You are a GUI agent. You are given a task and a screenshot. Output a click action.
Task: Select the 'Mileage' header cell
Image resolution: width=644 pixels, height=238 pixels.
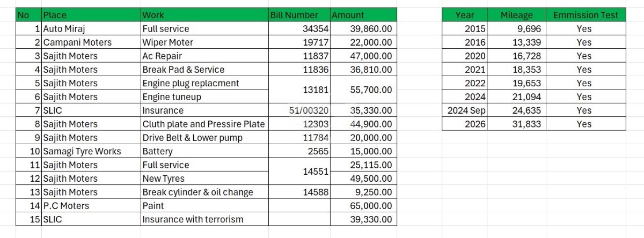516,15
